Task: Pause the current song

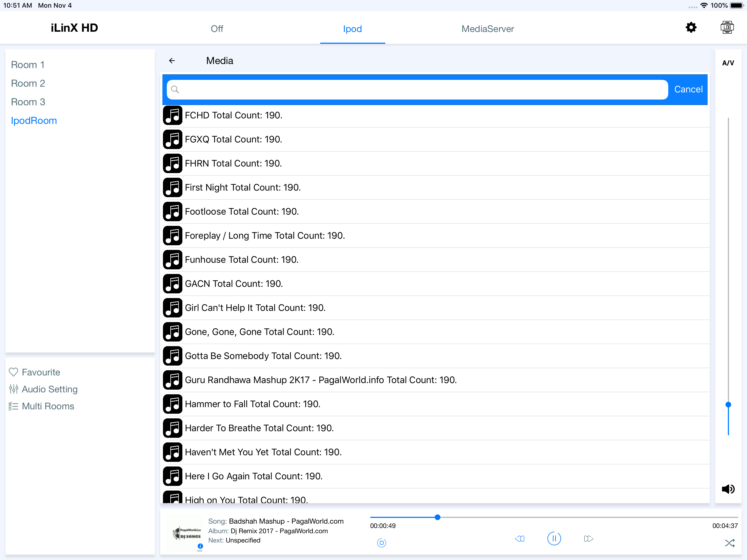Action: pos(554,538)
